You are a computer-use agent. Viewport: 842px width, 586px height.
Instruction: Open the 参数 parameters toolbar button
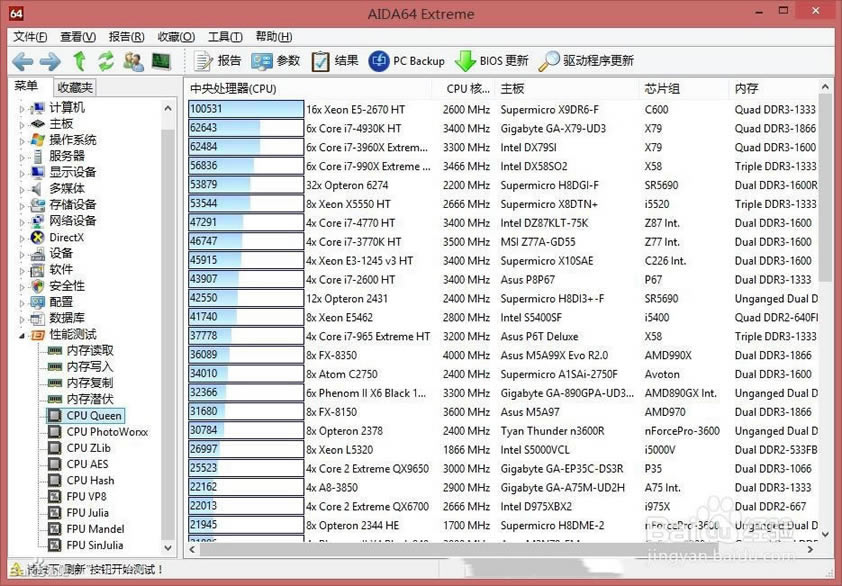tap(275, 61)
